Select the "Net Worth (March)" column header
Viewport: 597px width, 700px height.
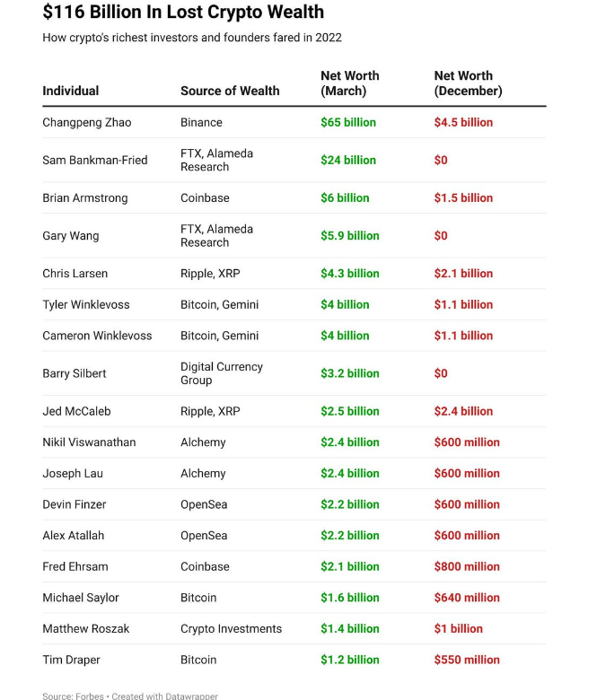[x=350, y=83]
